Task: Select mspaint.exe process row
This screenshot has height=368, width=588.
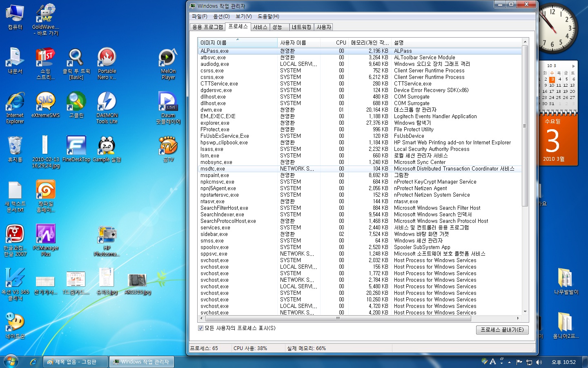Action: (x=360, y=175)
